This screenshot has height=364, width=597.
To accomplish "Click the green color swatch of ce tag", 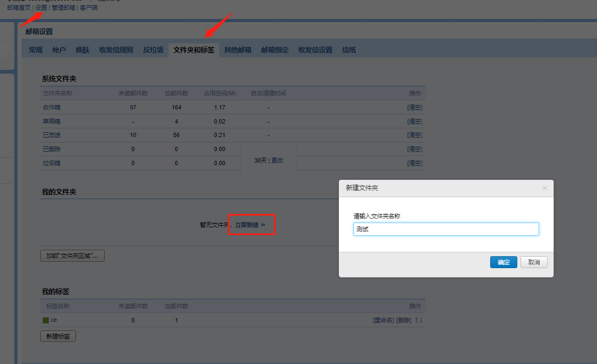I will (x=46, y=320).
